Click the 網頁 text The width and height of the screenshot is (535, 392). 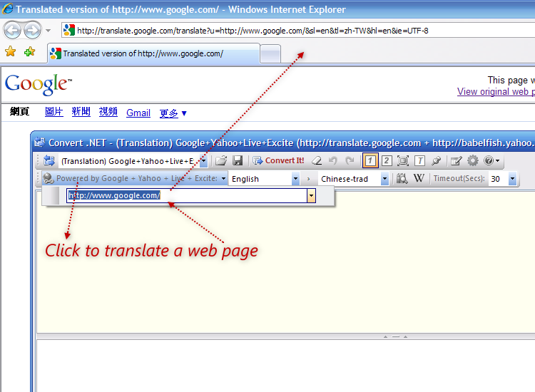pos(19,111)
